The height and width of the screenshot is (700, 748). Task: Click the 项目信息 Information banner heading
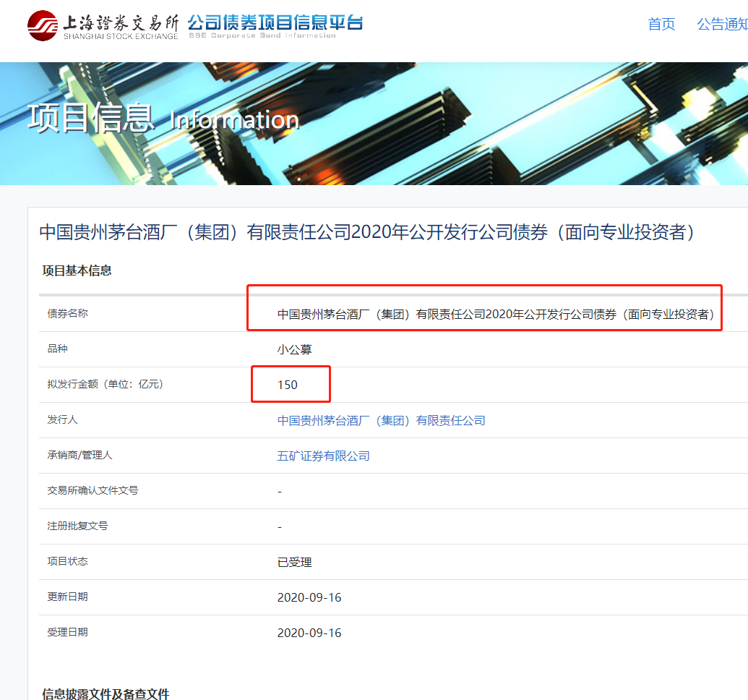163,119
